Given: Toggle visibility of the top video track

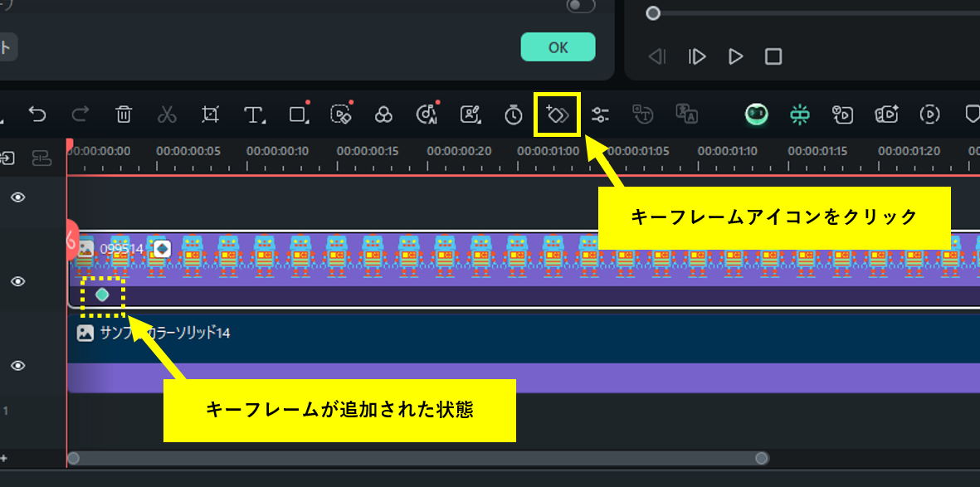Looking at the screenshot, I should 17,197.
